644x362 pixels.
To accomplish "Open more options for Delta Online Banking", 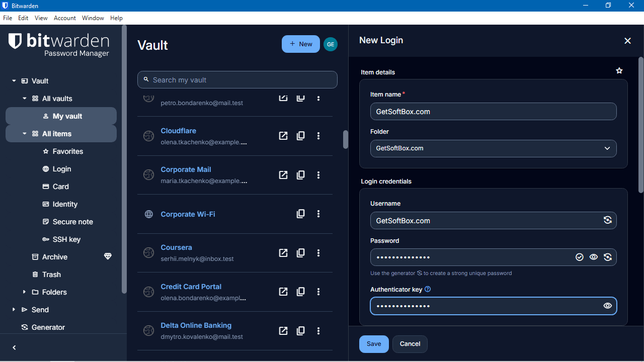I will [318, 331].
